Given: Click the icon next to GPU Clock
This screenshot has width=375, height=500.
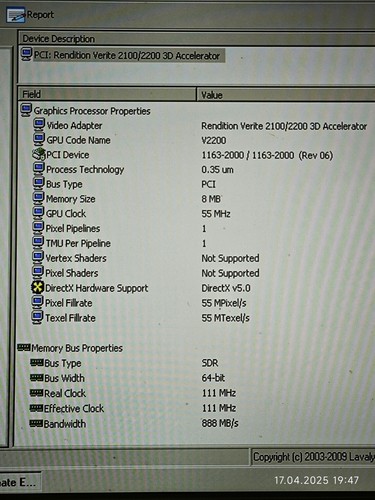Looking at the screenshot, I should point(38,213).
